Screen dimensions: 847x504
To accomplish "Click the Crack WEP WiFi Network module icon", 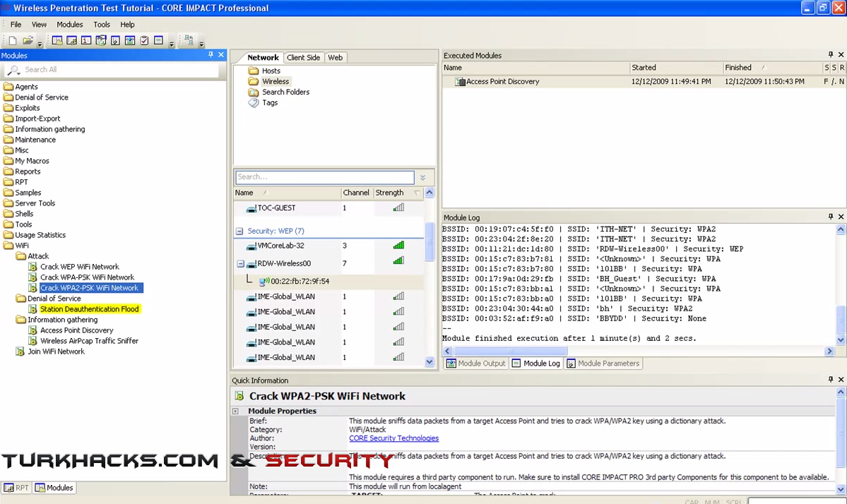I will coord(33,267).
